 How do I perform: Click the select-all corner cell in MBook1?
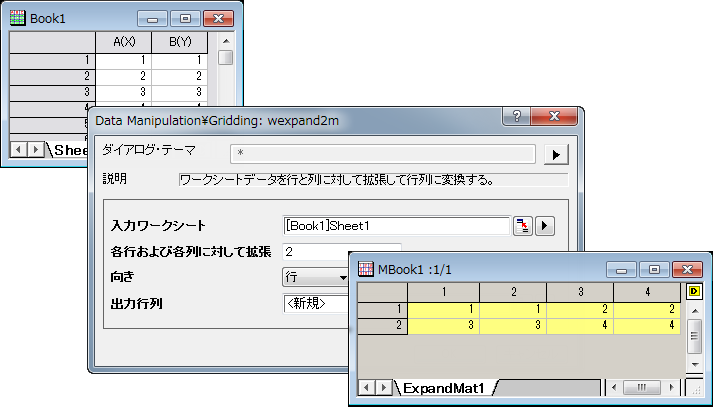coord(382,292)
